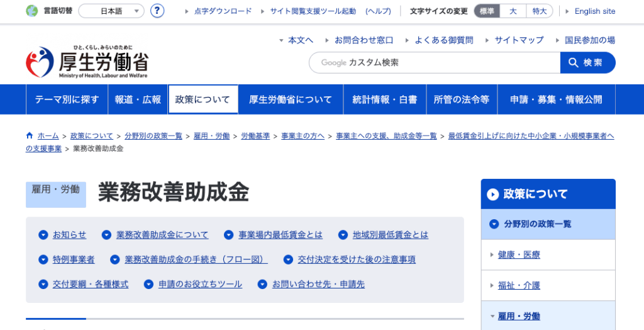Expand sidebar 分野別の政策一覧
This screenshot has width=644, height=330.
548,224
